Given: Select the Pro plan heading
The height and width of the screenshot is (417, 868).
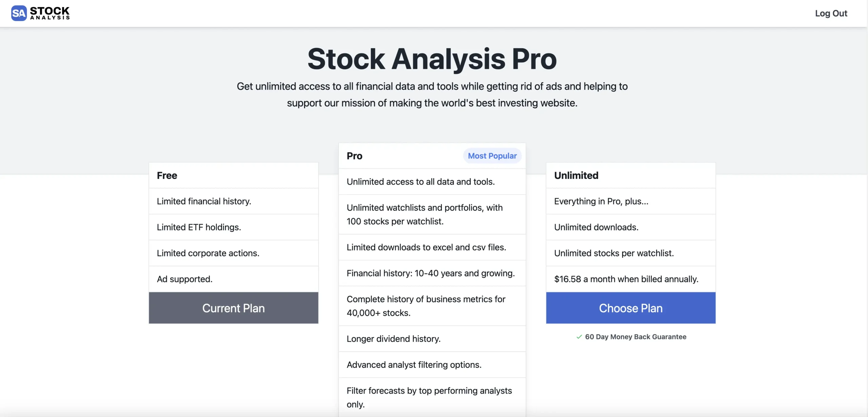Looking at the screenshot, I should click(x=354, y=156).
